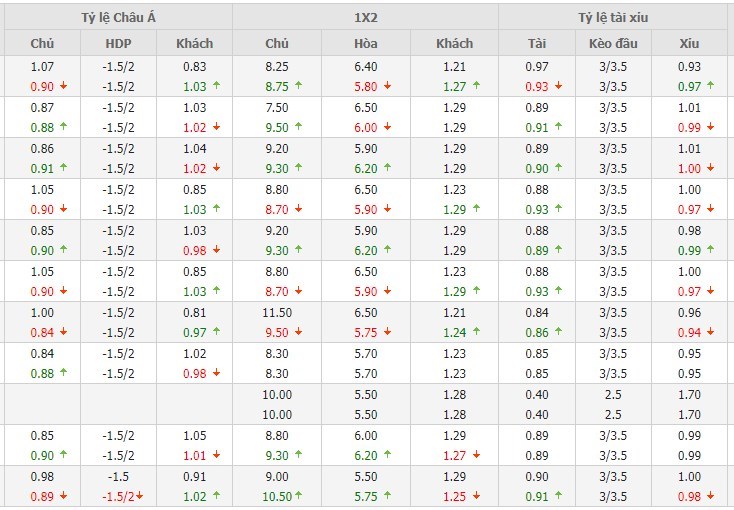Screen dimensions: 734x510
Task: Click the red down arrow beside 0.84
Action: click(x=63, y=332)
